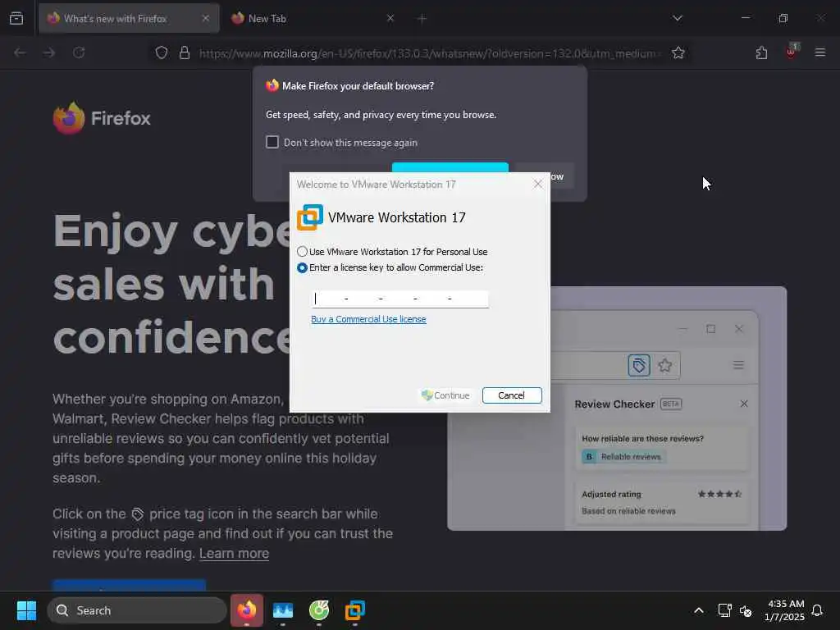Screen dimensions: 840x630
Task: Close the What's new with Firefox tab
Action: (206, 18)
